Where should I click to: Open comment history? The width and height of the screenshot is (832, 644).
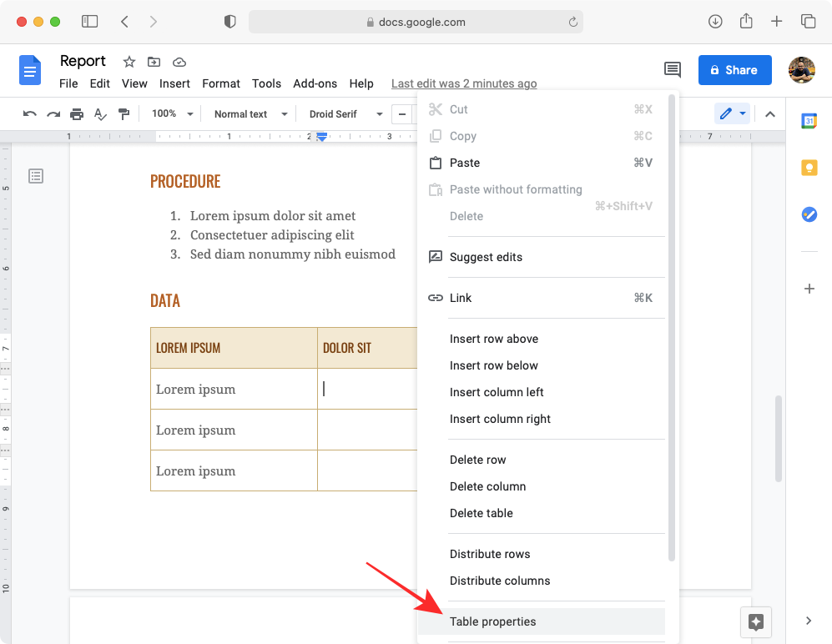click(673, 70)
